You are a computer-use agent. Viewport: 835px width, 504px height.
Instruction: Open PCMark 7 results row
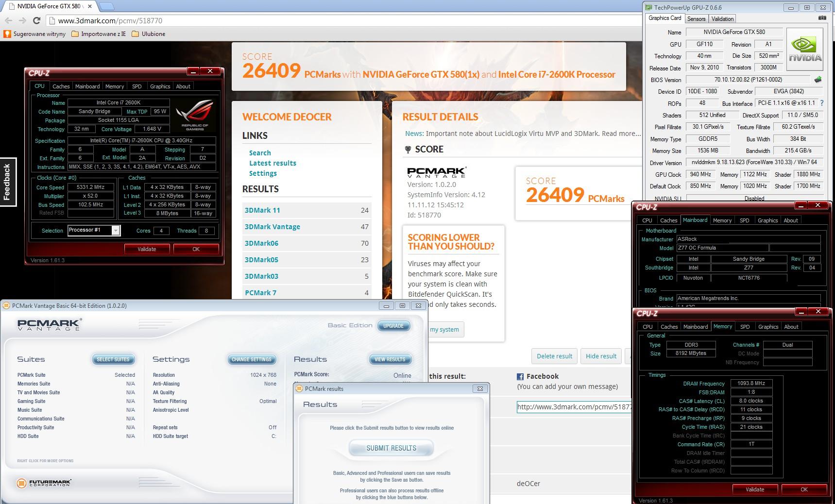pyautogui.click(x=307, y=293)
